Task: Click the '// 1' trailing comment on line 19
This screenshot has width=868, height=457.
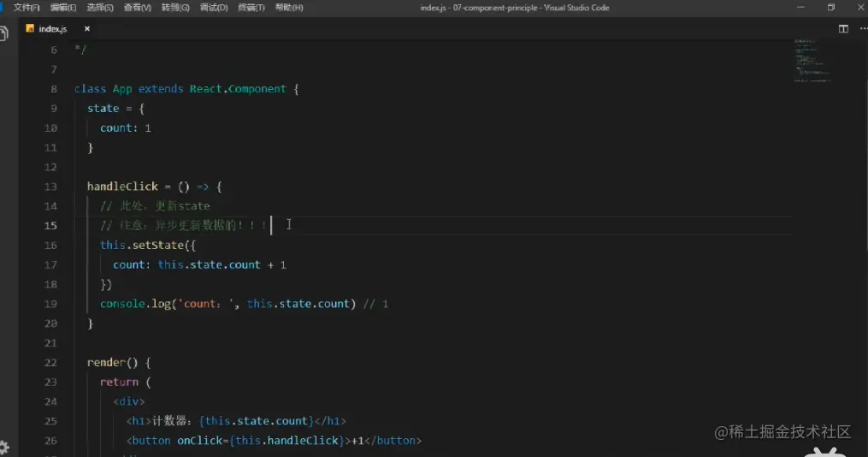Action: [x=376, y=304]
